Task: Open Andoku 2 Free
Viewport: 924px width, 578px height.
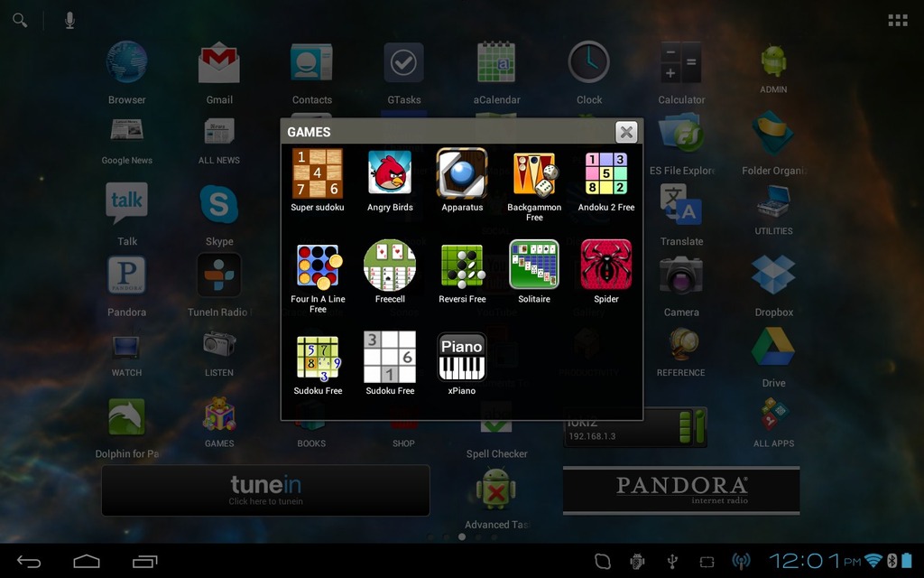Action: click(605, 173)
